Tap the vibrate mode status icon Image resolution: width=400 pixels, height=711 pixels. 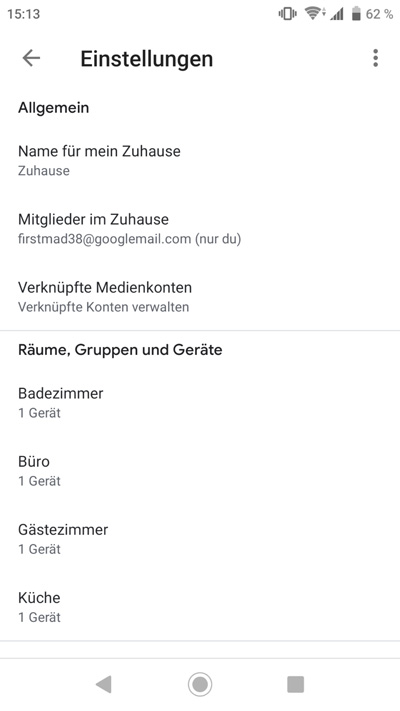pos(288,14)
